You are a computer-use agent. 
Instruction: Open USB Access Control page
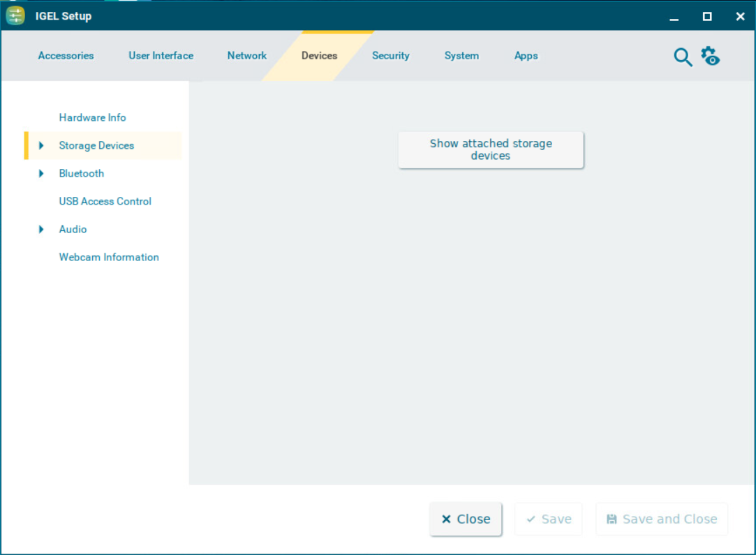[x=105, y=202]
